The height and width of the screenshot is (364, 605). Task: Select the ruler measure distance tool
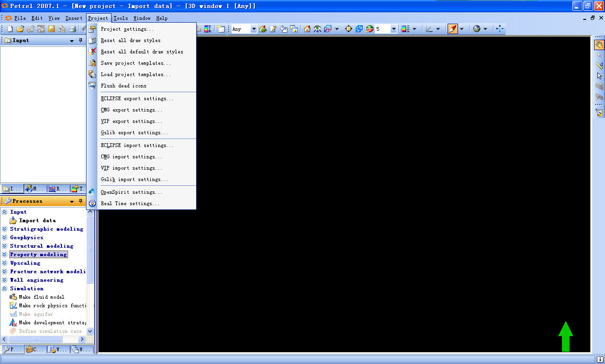599,65
